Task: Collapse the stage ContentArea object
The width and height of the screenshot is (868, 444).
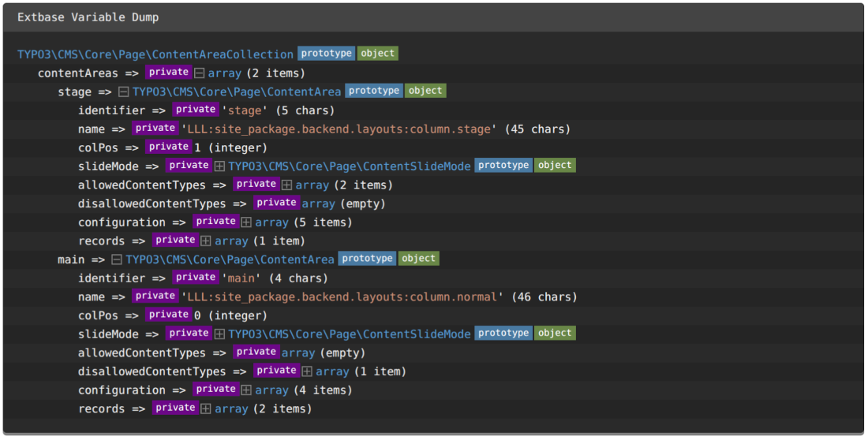Action: (124, 91)
